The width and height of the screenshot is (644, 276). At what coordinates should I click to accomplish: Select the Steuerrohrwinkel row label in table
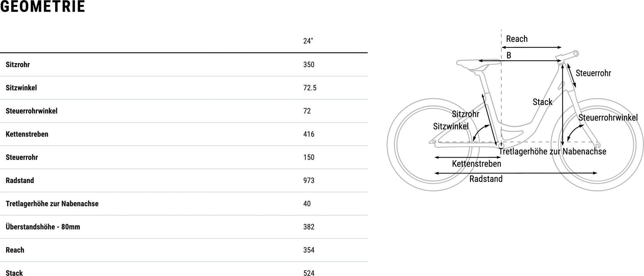pos(31,111)
